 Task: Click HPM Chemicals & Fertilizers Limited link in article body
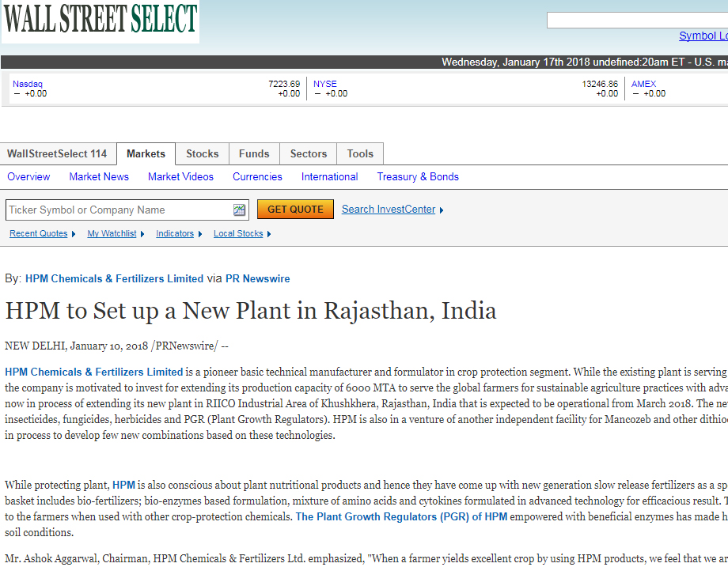pyautogui.click(x=94, y=372)
